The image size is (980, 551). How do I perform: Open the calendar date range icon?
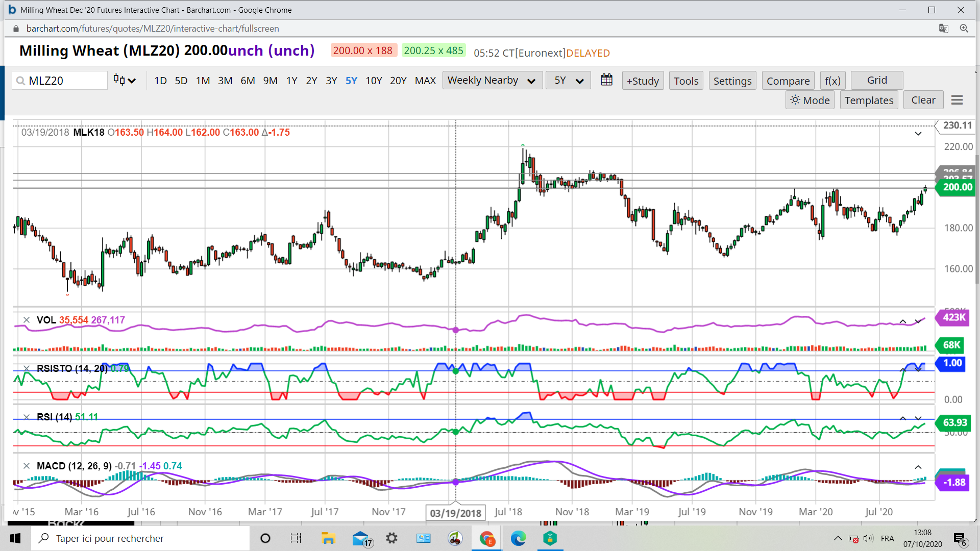(606, 80)
